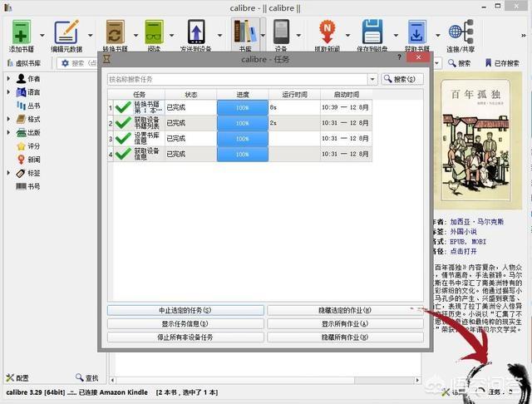Click the Convert books toolbar icon
The image size is (532, 404).
[115, 32]
